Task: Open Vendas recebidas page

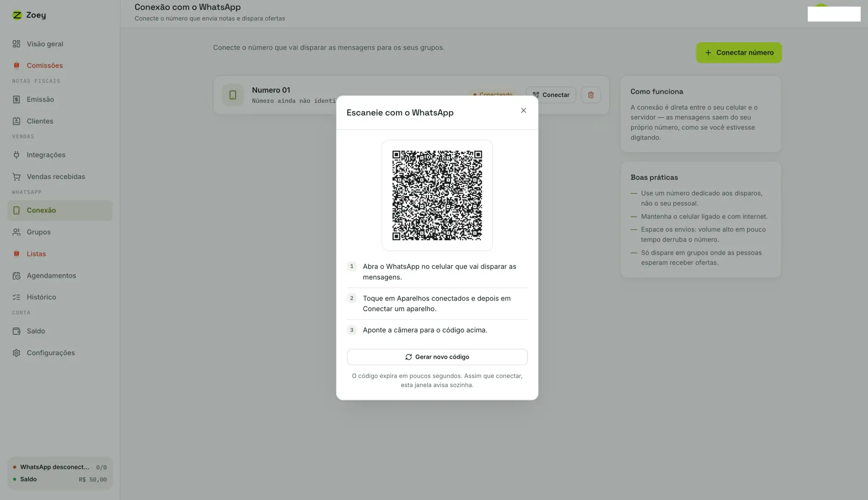Action: 60,176
